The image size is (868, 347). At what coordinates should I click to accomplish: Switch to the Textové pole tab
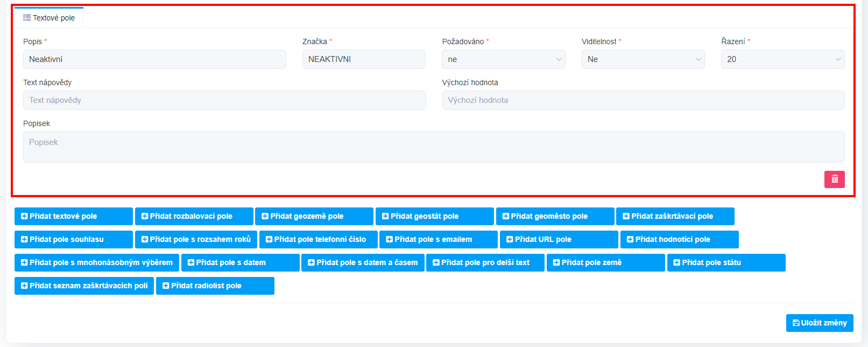[x=49, y=18]
